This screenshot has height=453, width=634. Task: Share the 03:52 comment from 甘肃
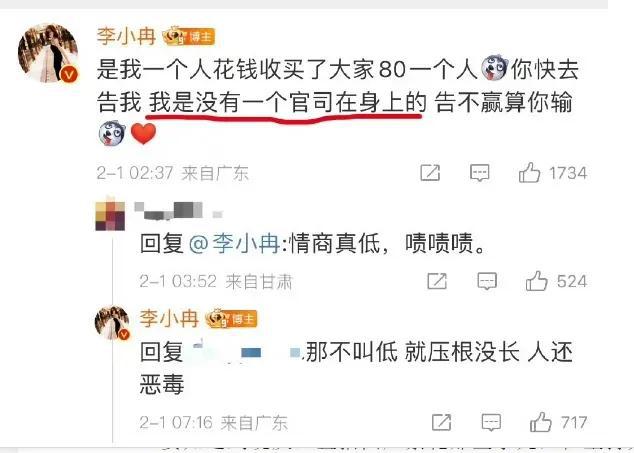point(437,281)
